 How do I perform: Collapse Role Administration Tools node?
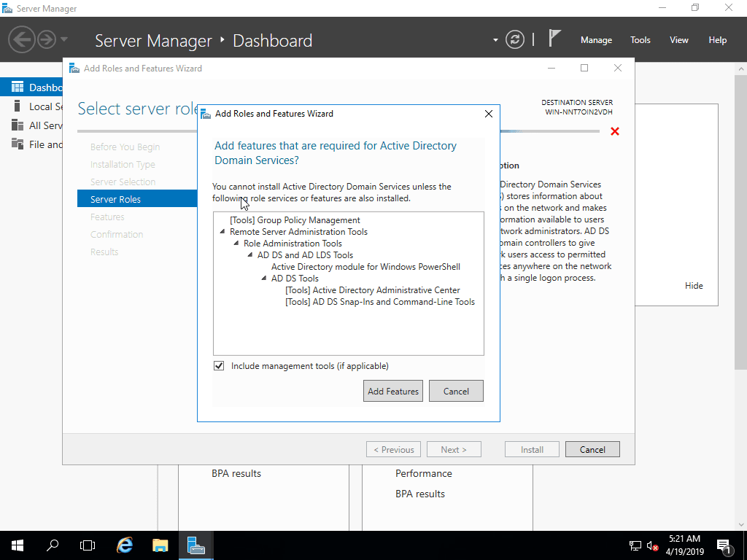(236, 244)
